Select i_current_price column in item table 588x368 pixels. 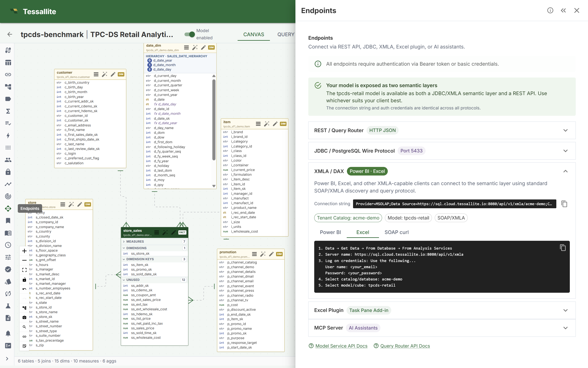243,170
